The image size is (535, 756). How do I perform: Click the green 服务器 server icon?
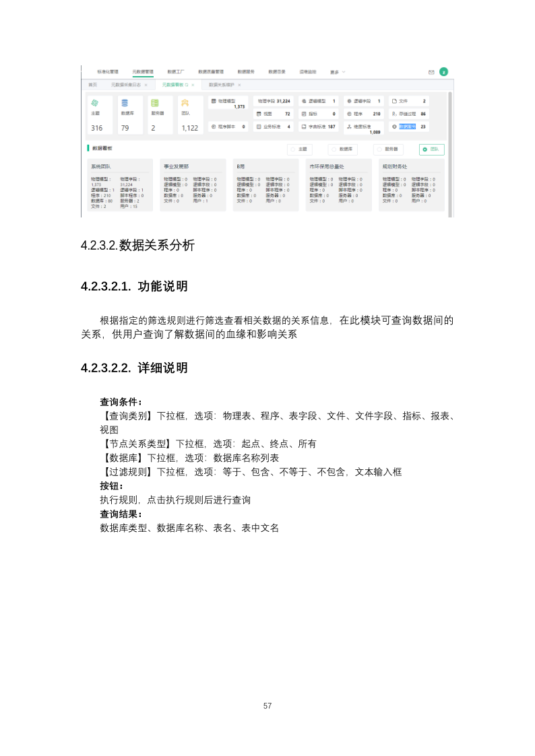(x=155, y=103)
